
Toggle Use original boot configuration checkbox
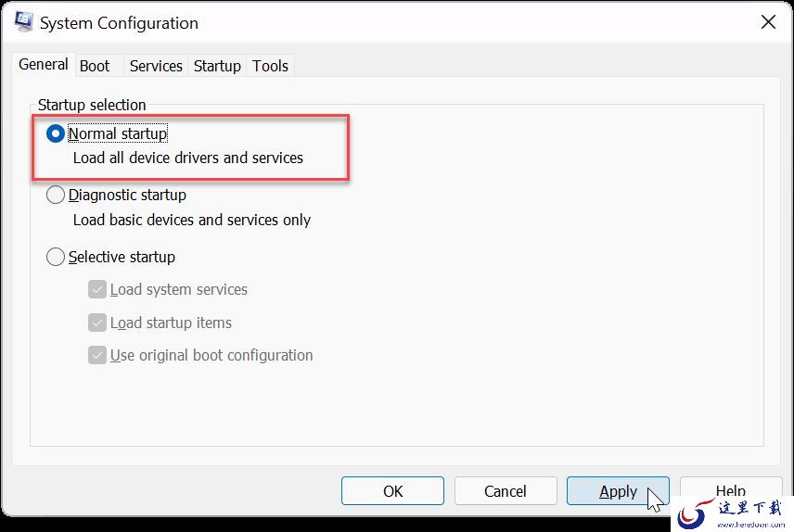96,355
